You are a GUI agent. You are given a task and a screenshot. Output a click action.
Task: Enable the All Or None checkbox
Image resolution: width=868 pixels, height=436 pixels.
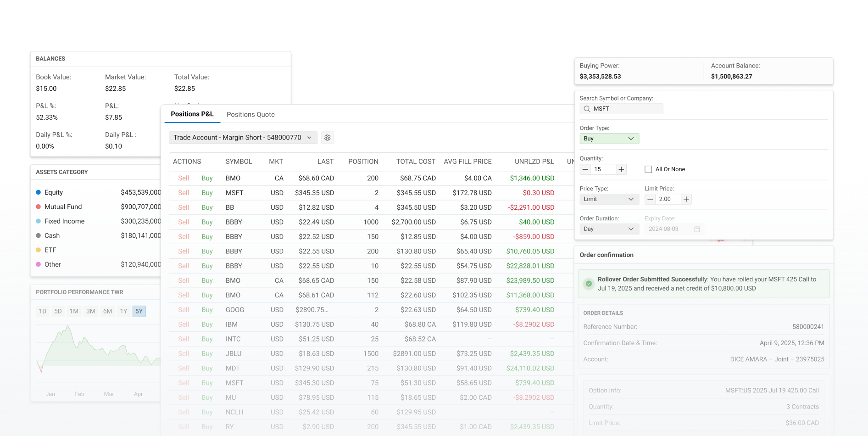pos(648,169)
